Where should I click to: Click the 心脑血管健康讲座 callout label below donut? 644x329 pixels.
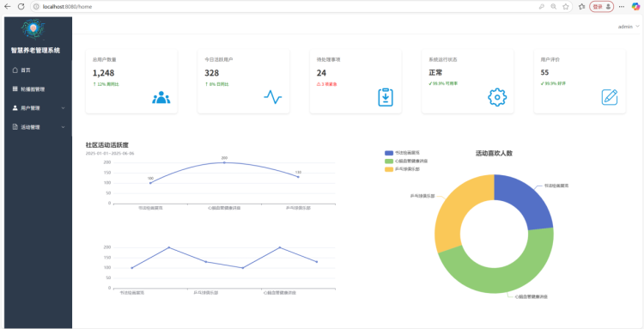point(532,296)
